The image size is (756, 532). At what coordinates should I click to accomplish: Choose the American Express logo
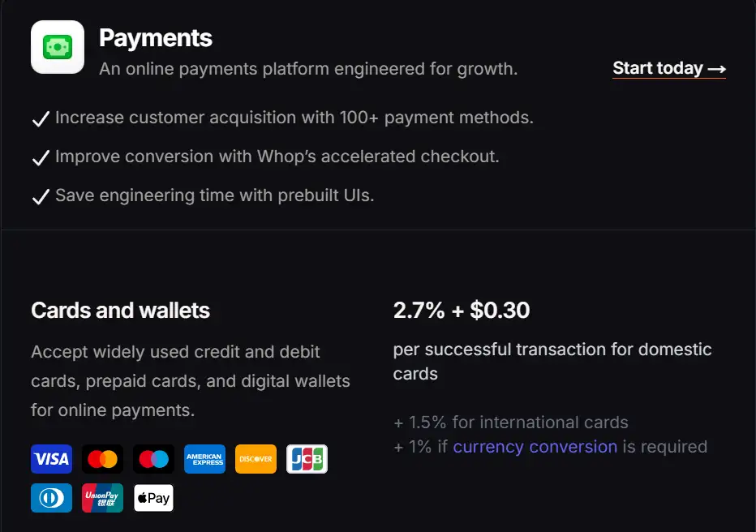click(x=204, y=459)
